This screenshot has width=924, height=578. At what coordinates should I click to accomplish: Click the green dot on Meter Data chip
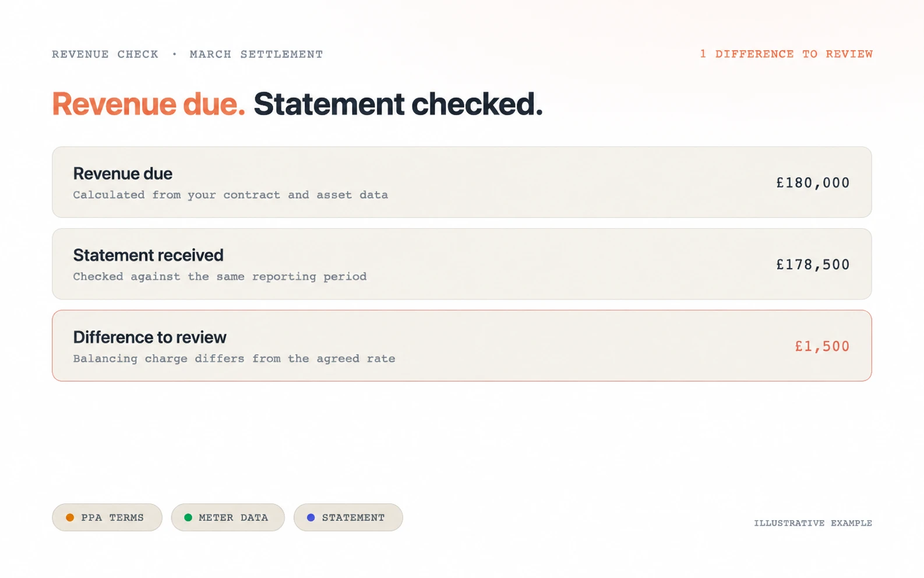click(188, 517)
